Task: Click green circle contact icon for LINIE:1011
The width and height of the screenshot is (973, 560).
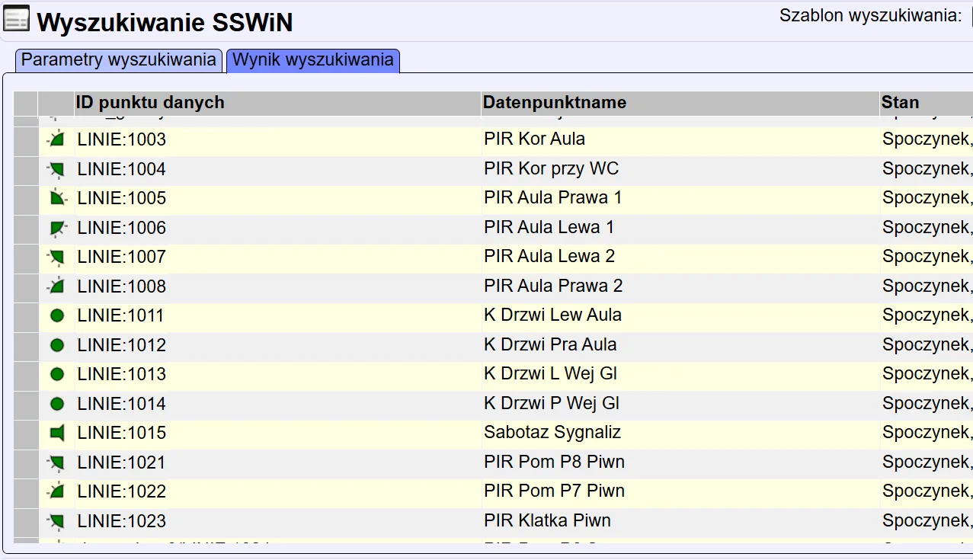Action: click(56, 315)
